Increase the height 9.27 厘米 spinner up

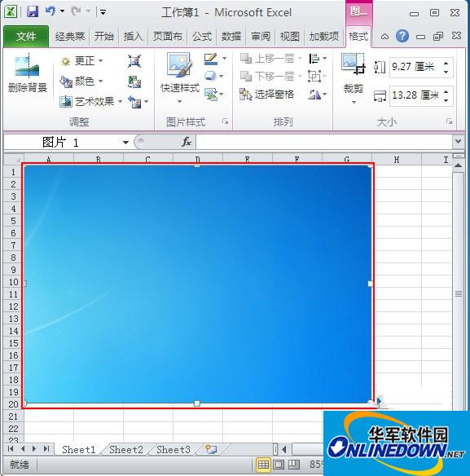tap(446, 64)
